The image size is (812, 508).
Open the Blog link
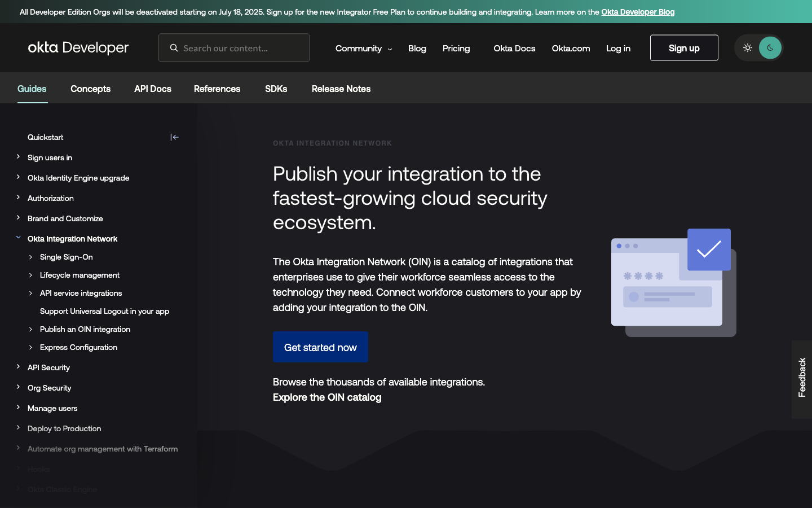click(417, 49)
